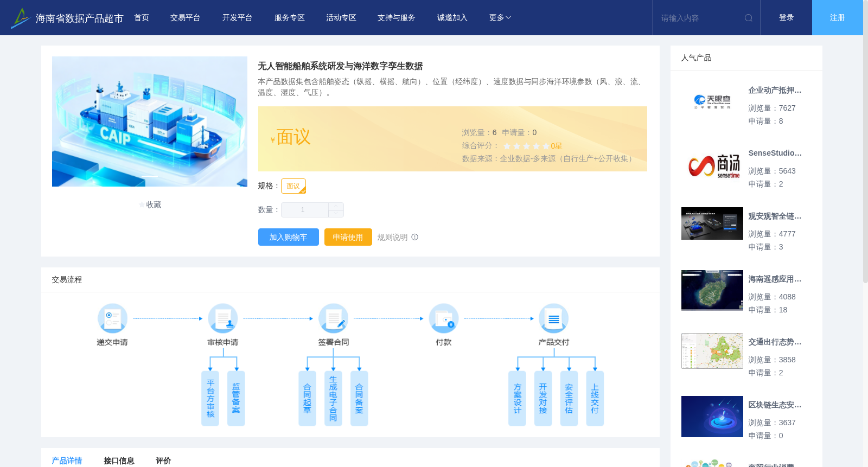The image size is (868, 467).
Task: Click 开发对接 sub-step box
Action: (543, 398)
